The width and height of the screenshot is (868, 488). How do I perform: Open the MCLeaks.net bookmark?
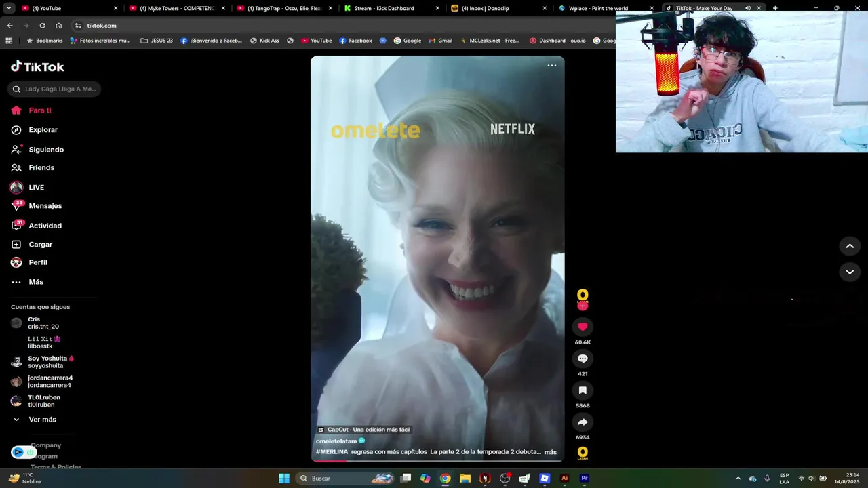click(x=489, y=41)
